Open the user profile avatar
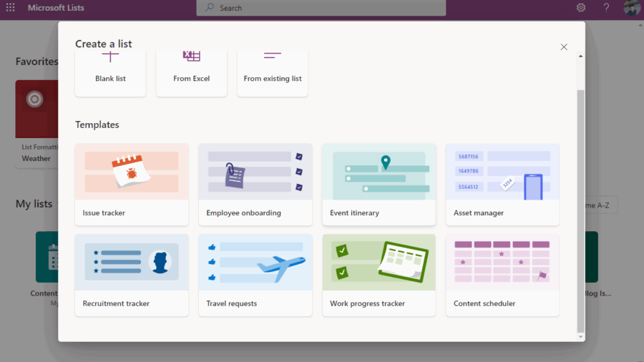 click(x=632, y=7)
